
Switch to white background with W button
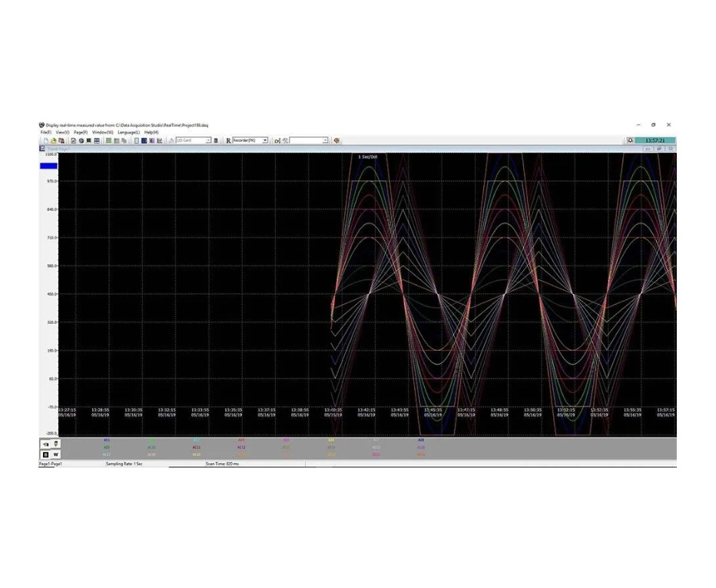56,454
